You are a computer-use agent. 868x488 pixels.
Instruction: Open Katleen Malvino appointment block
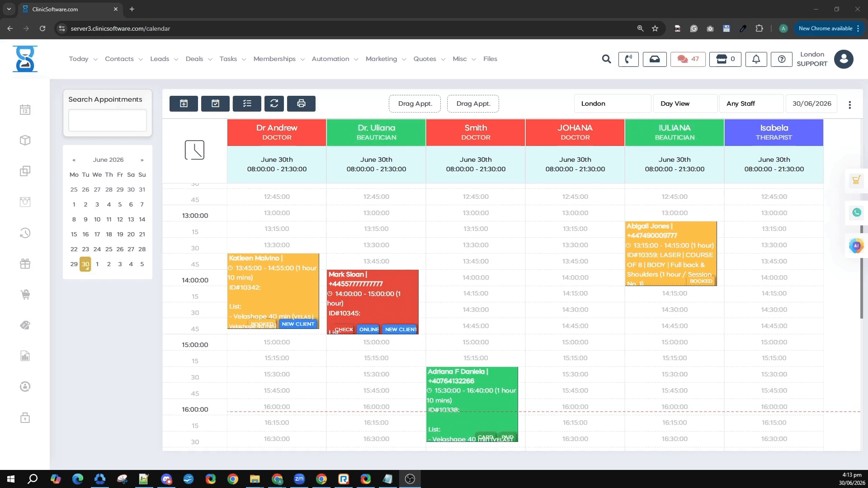tap(273, 291)
